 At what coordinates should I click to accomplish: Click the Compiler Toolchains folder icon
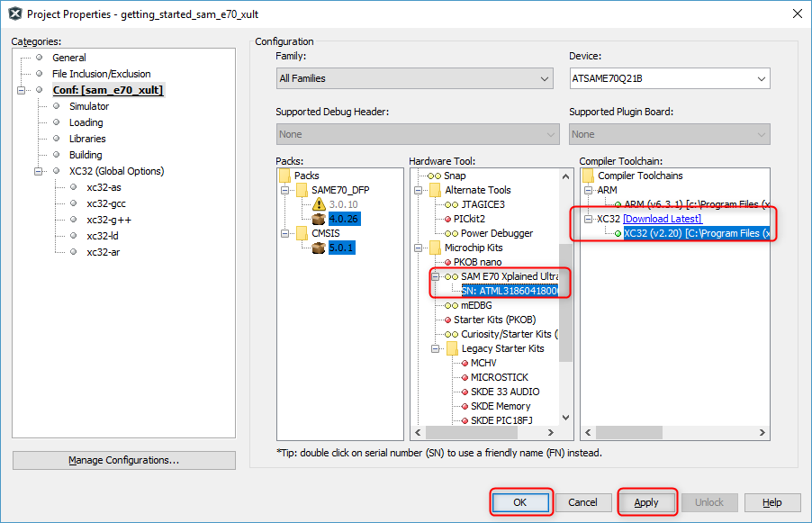click(x=587, y=176)
